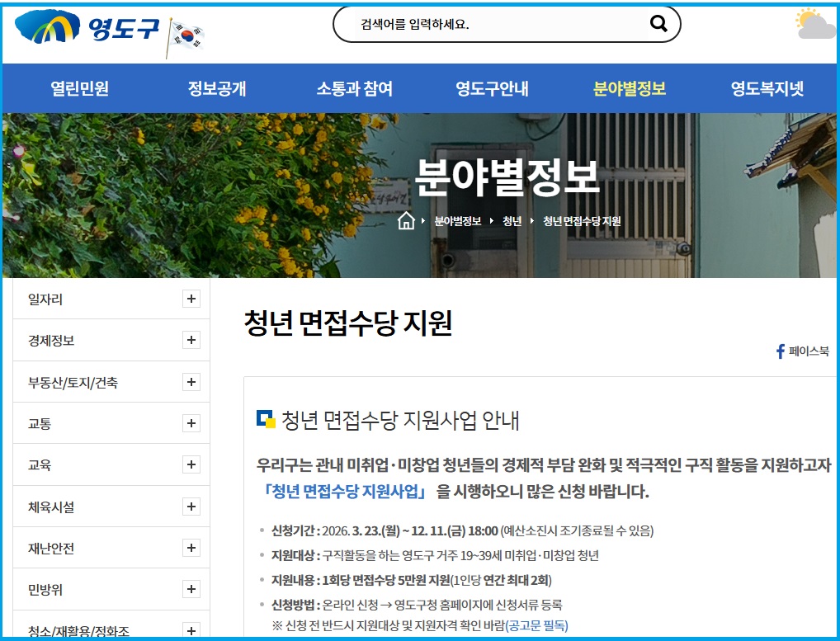Image resolution: width=840 pixels, height=641 pixels.
Task: Click the 청년 면접수당 지원 page heading
Action: (348, 323)
